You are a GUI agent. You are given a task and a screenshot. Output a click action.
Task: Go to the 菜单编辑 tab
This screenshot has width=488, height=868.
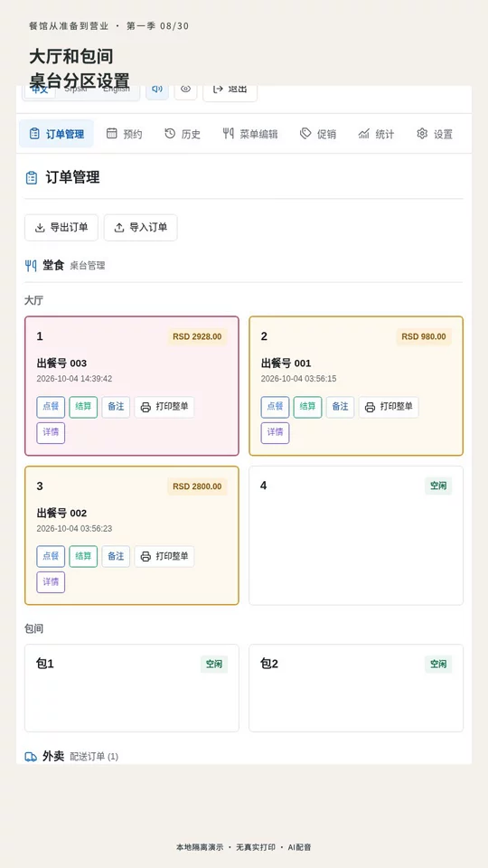point(250,134)
